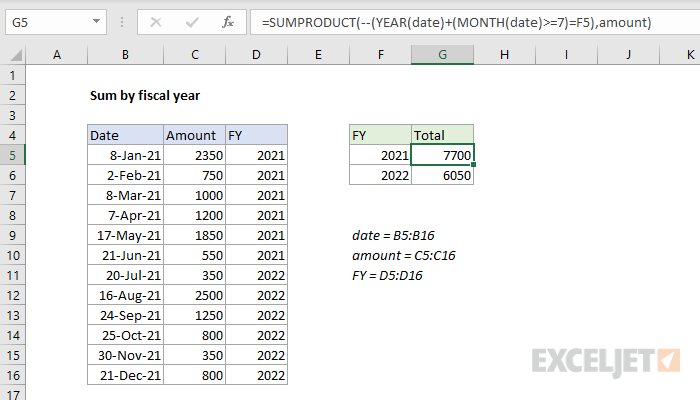The width and height of the screenshot is (700, 400).
Task: Click the 'Amount' header cell
Action: coord(195,135)
